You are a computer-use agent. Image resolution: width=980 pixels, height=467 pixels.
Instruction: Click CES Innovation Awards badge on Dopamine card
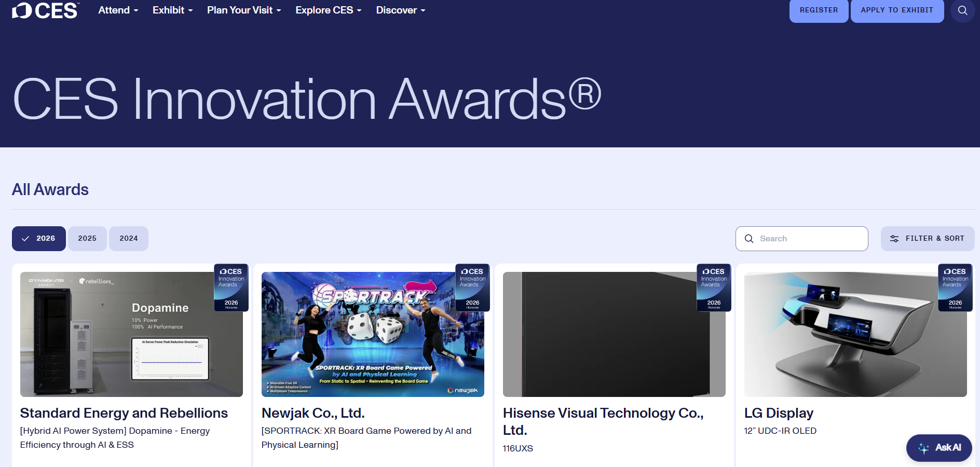pos(231,287)
